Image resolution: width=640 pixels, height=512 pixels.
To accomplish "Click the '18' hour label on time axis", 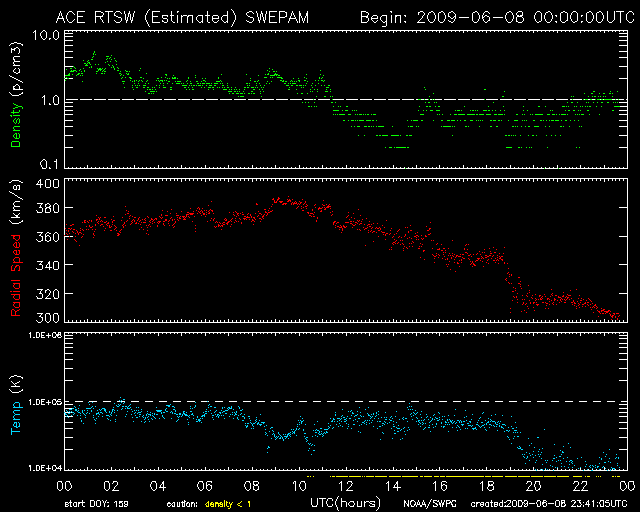I will point(486,486).
